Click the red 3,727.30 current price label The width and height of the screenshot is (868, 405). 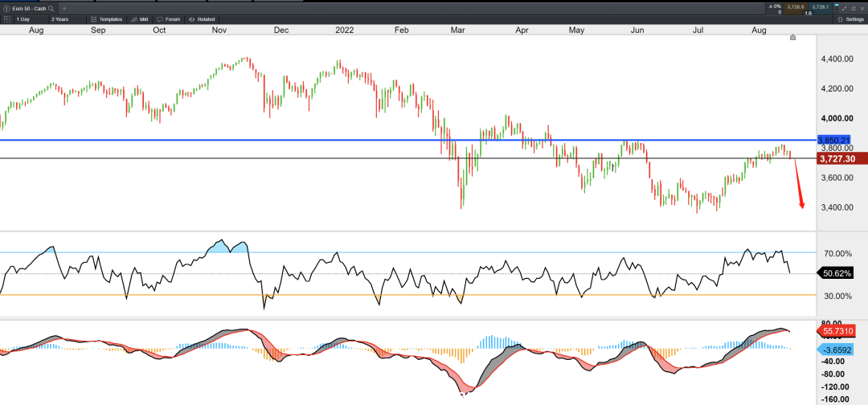[x=836, y=159]
